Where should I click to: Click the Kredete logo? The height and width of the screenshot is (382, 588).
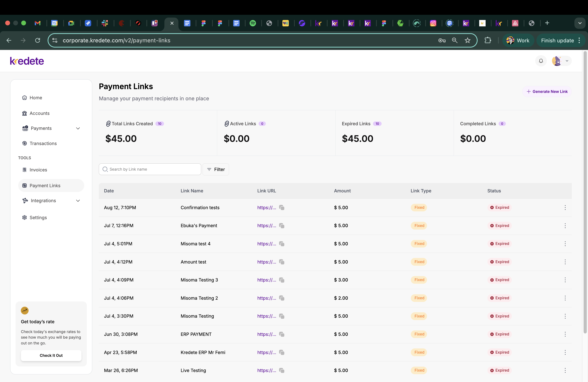click(x=27, y=61)
